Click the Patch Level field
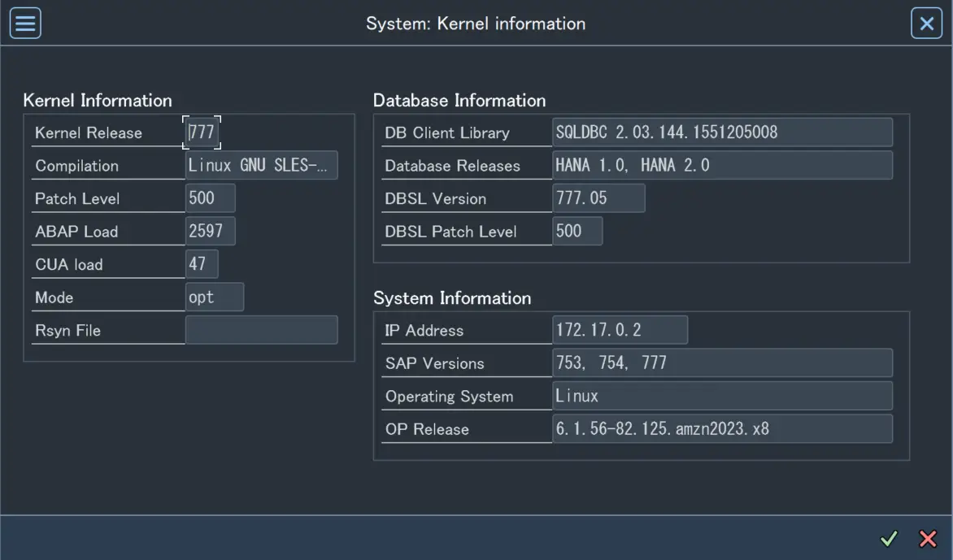Viewport: 953px width, 560px height. (211, 198)
